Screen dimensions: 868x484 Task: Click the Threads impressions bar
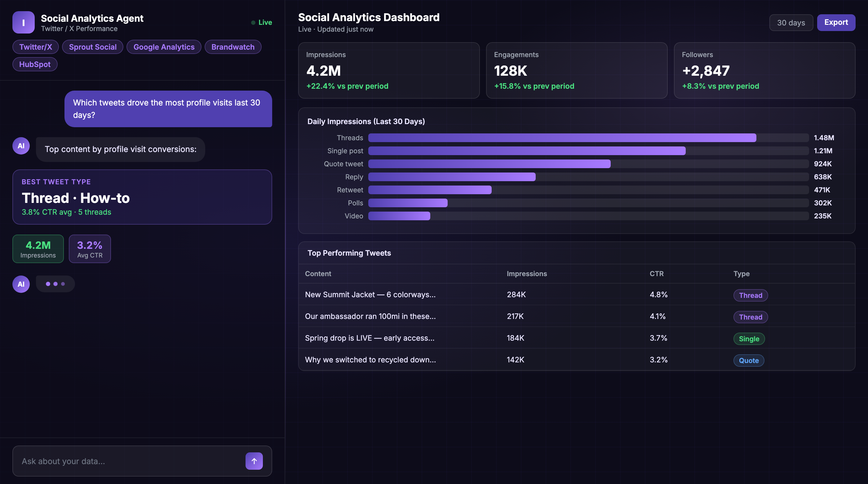(562, 138)
